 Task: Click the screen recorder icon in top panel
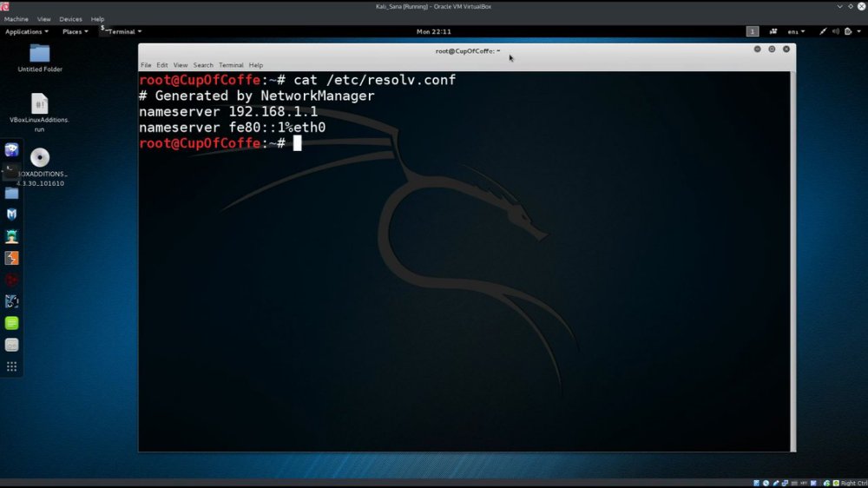[773, 31]
